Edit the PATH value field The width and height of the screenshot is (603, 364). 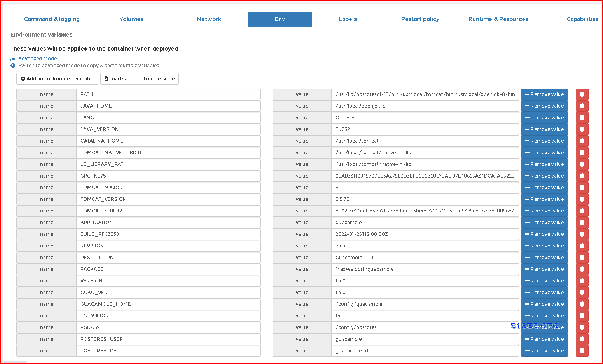pos(425,94)
